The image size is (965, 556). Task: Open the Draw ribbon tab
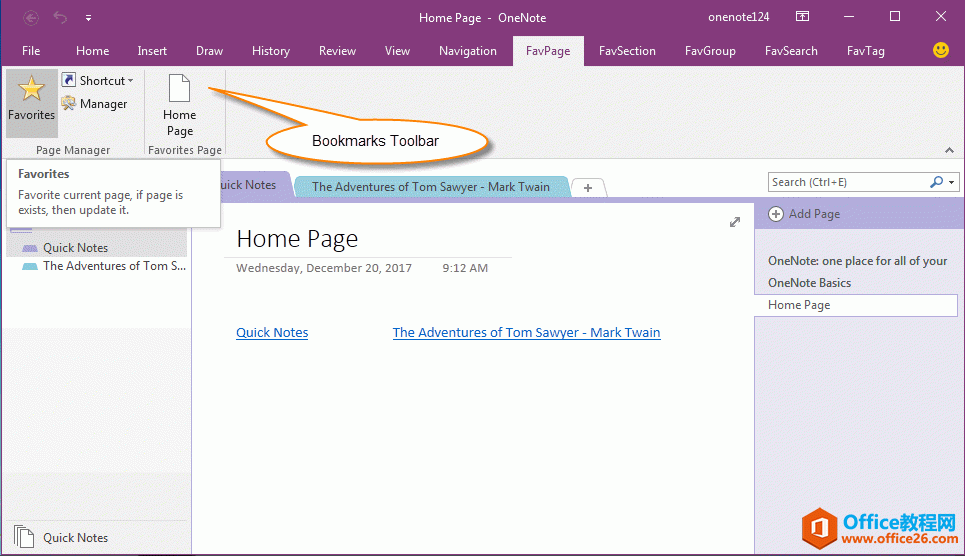pos(209,51)
